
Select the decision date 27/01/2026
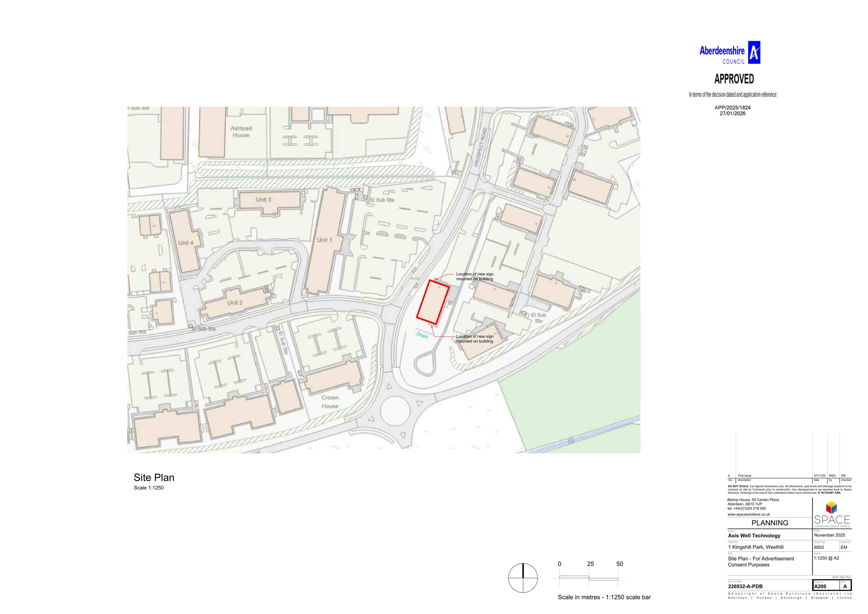732,113
